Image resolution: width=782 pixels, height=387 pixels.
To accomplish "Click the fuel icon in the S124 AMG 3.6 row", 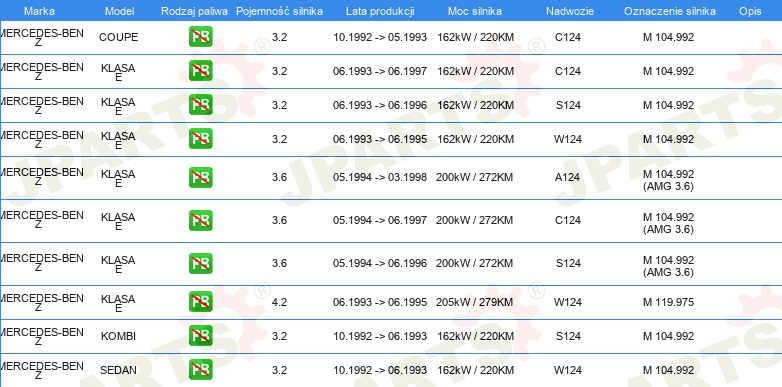I will click(200, 263).
